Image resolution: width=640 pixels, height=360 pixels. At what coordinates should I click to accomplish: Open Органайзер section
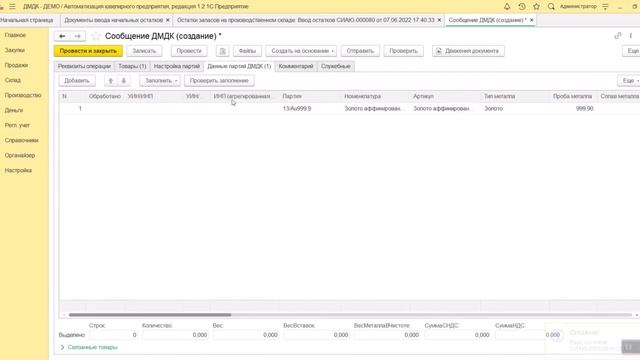tap(20, 156)
